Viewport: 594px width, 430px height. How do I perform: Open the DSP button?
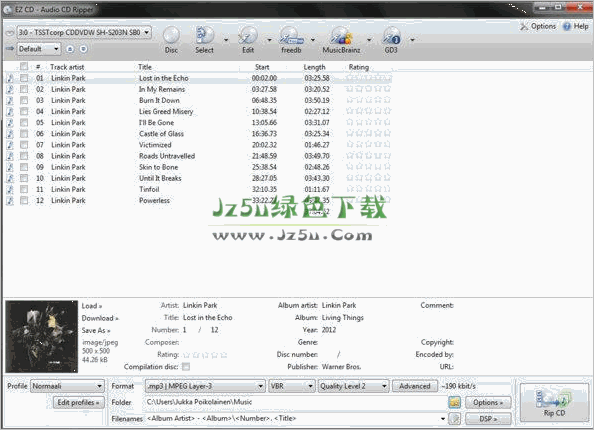click(488, 419)
